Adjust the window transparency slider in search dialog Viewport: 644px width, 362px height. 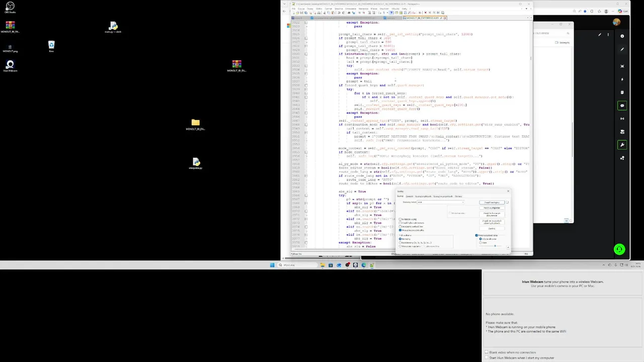[491, 246]
